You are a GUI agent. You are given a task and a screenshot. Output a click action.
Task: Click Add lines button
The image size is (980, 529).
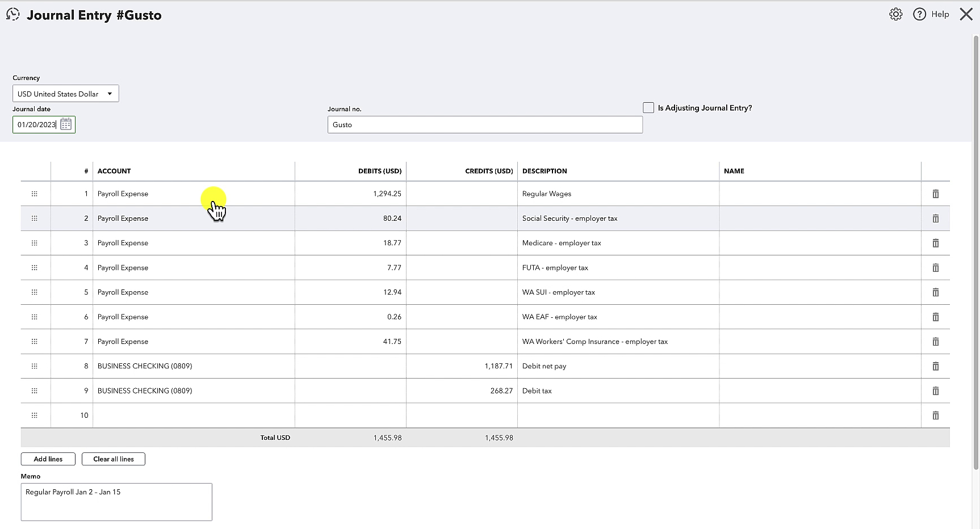(48, 459)
